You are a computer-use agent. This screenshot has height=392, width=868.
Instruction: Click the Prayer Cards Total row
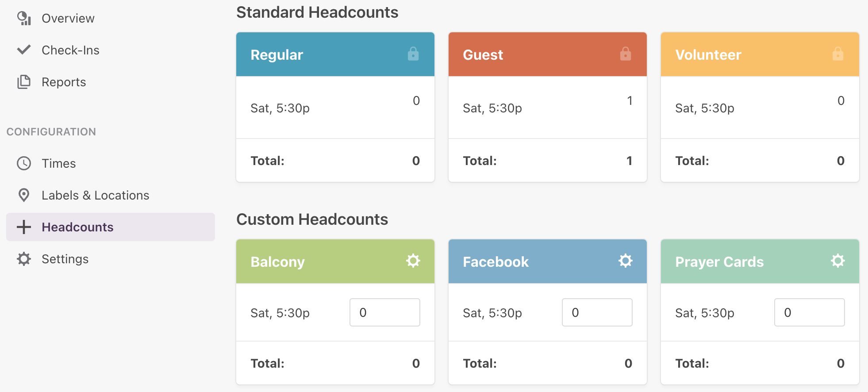point(760,363)
